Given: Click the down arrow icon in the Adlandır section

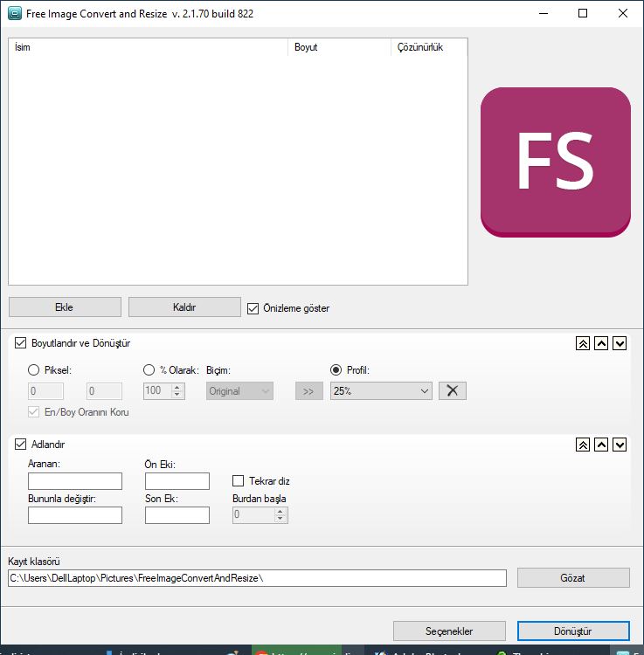Looking at the screenshot, I should pos(620,445).
